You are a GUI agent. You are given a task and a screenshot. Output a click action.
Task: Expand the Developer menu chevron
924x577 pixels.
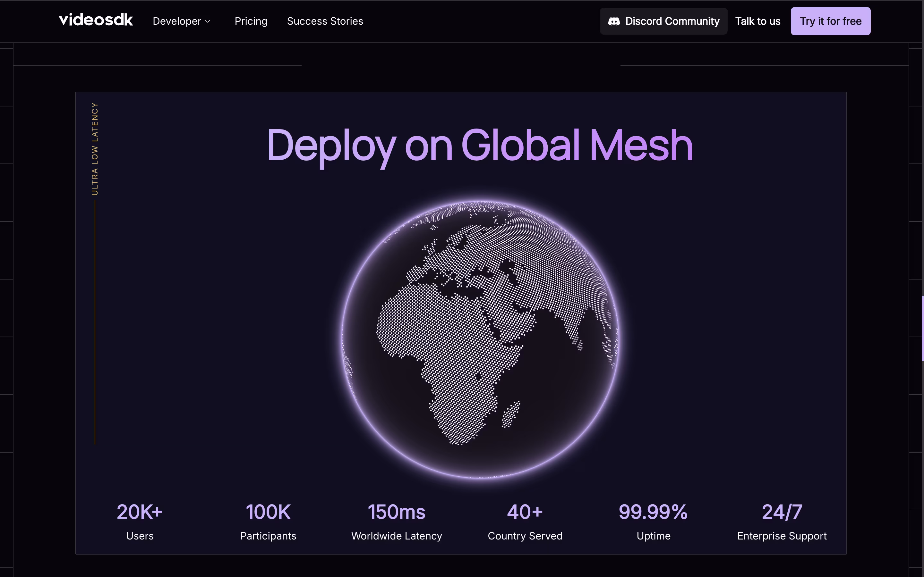coord(208,21)
